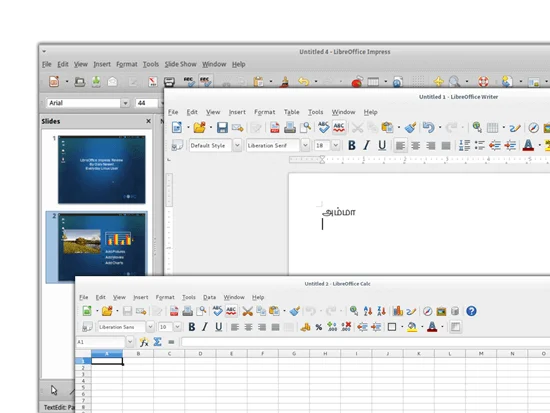Click the Help lifebuoy icon in Impress
The width and height of the screenshot is (550, 413).
click(483, 82)
